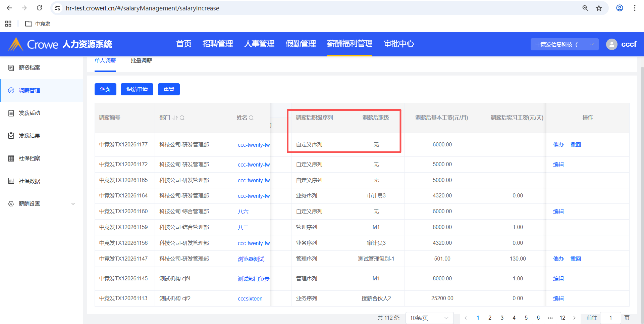This screenshot has width=644, height=324.
Task: Click the search icon beside 部门 column header
Action: click(x=182, y=118)
